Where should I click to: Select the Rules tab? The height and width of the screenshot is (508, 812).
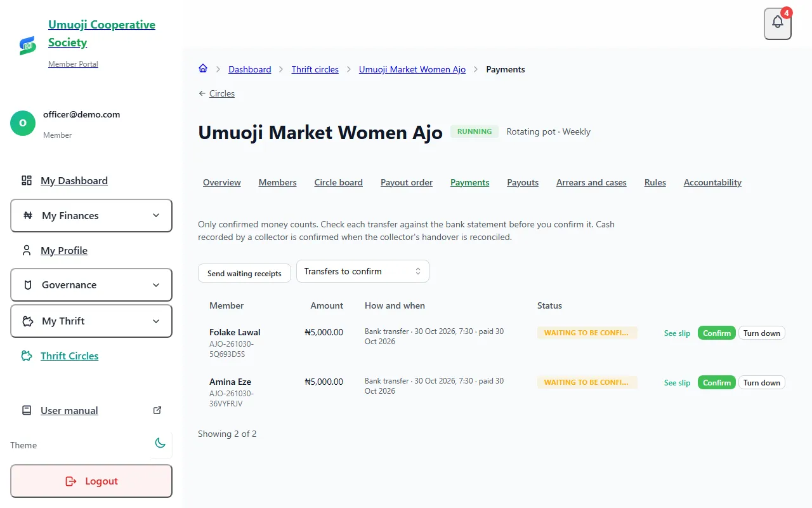click(655, 182)
